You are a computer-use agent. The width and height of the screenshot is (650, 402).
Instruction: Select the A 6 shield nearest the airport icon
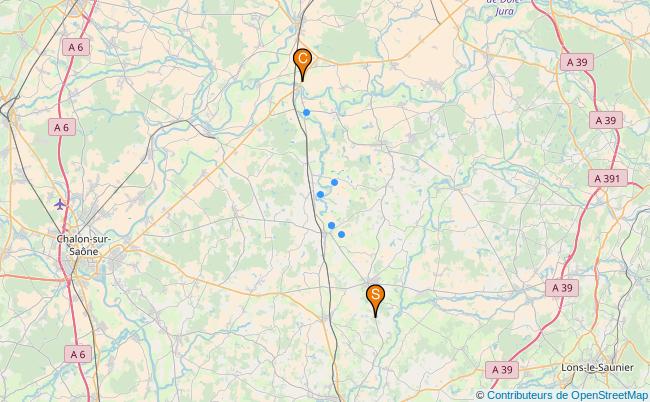[x=62, y=127]
